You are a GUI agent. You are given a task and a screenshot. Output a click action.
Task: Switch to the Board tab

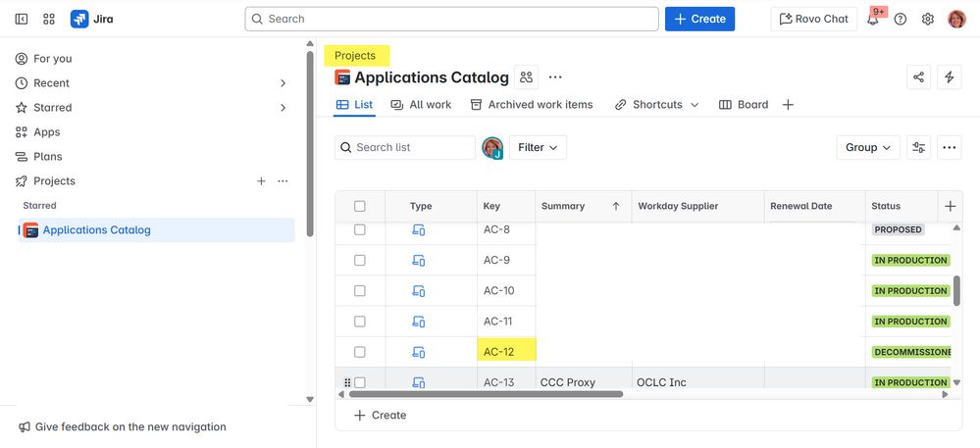click(x=744, y=105)
